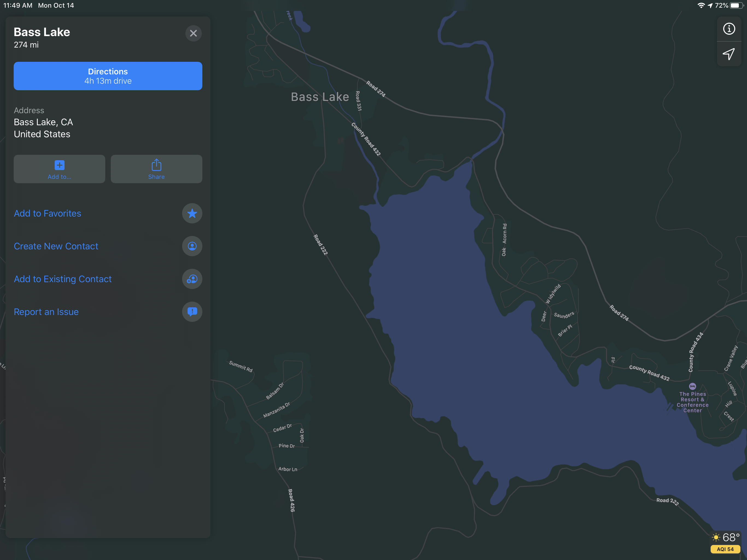Viewport: 747px width, 560px height.
Task: Tap the sun weather icon
Action: (716, 537)
